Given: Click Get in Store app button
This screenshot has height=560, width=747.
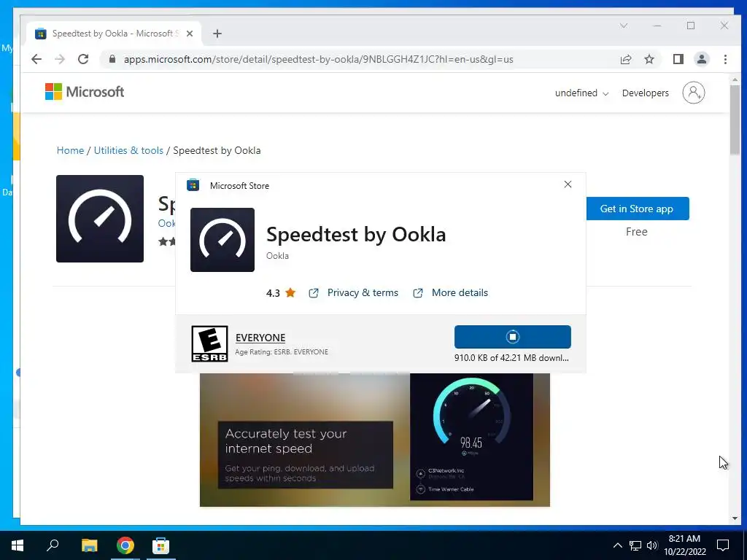Looking at the screenshot, I should point(636,209).
